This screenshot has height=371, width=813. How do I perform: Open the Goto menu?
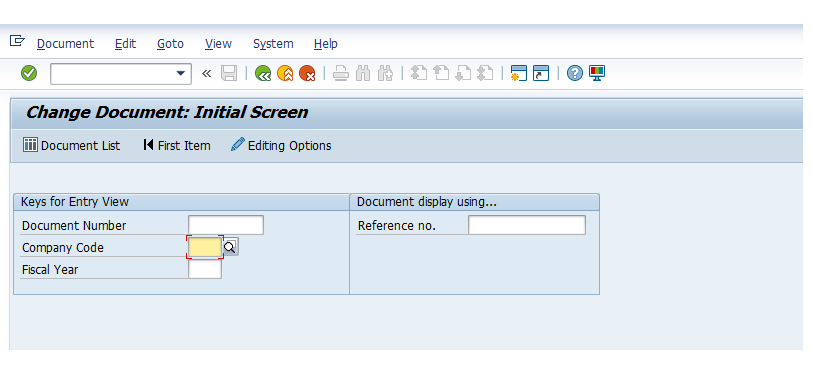(170, 44)
